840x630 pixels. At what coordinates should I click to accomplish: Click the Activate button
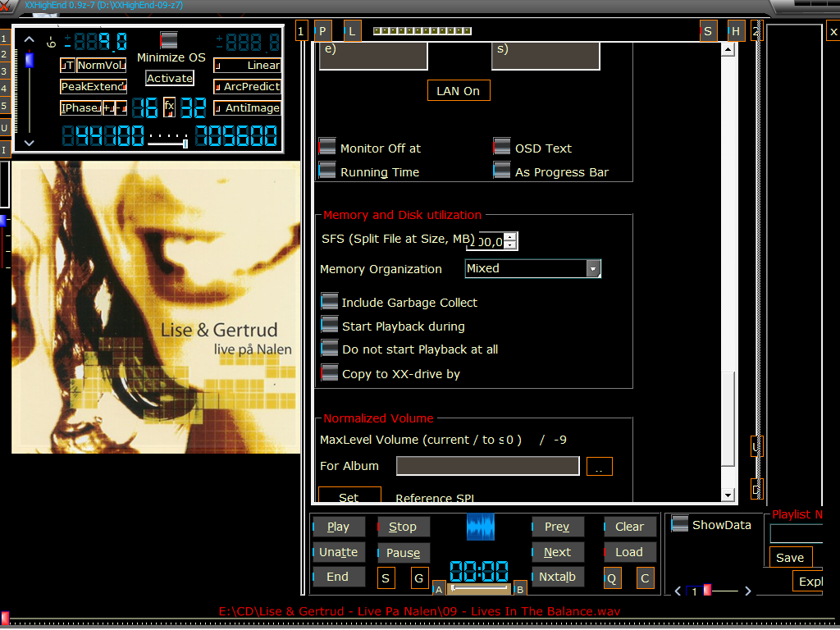tap(170, 78)
